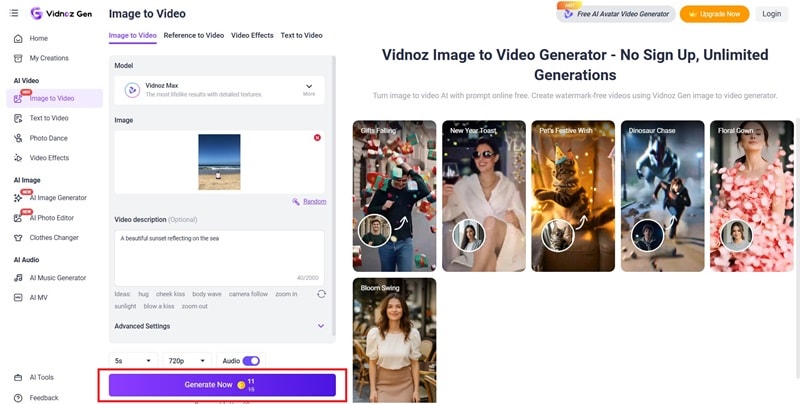
Task: Select Image to Video sidebar item
Action: 54,98
